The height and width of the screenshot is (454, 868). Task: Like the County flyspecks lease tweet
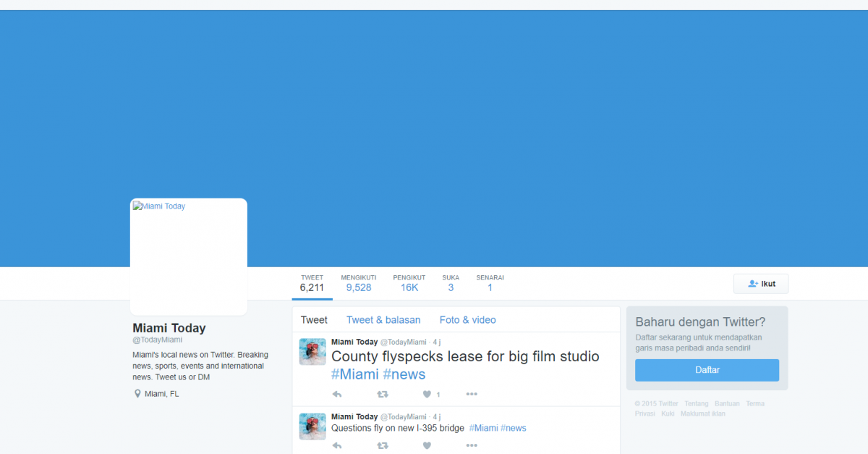pos(427,395)
